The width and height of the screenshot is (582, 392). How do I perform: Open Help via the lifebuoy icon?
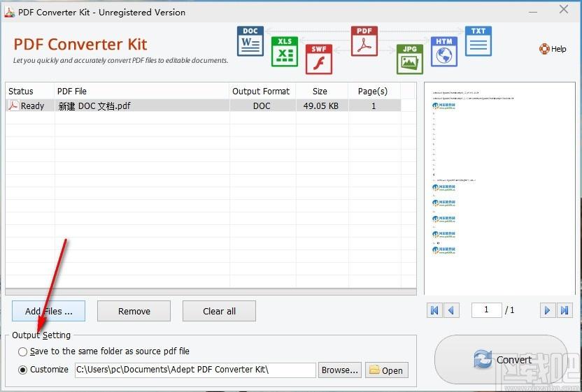tap(544, 49)
